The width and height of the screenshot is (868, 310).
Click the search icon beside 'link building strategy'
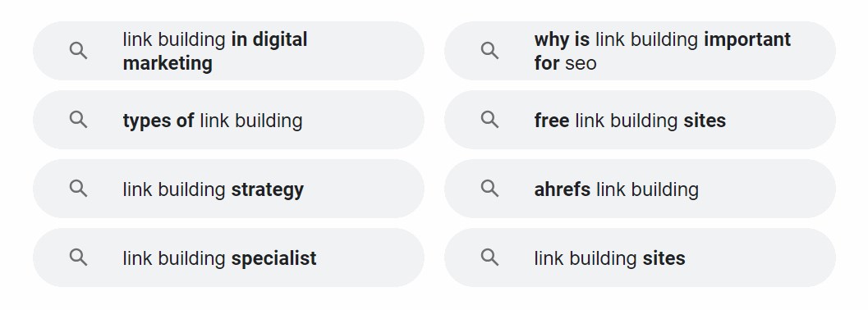78,189
